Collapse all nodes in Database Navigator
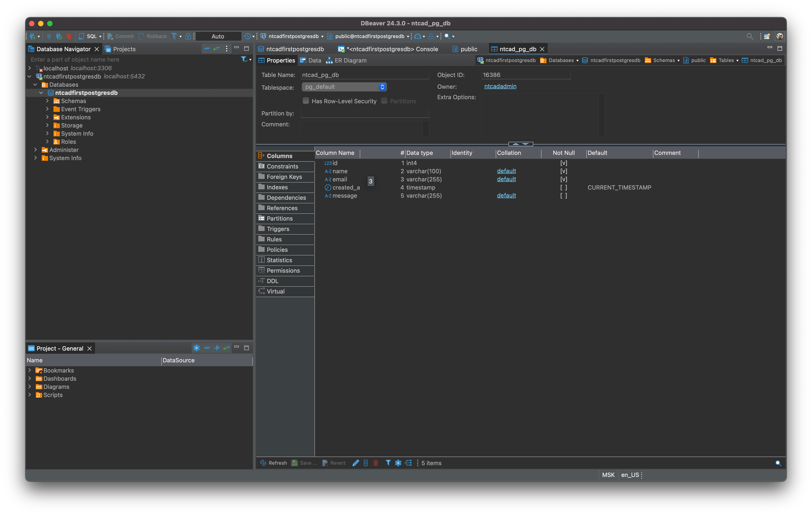The height and width of the screenshot is (515, 812). pos(207,48)
